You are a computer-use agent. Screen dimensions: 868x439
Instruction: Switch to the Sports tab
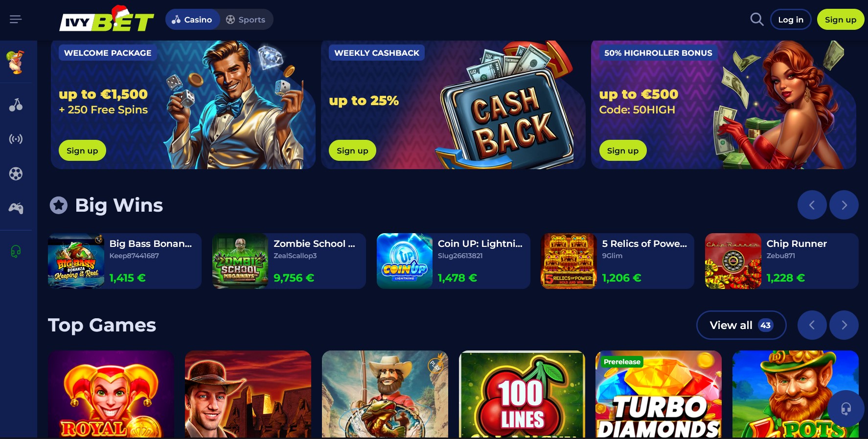246,20
